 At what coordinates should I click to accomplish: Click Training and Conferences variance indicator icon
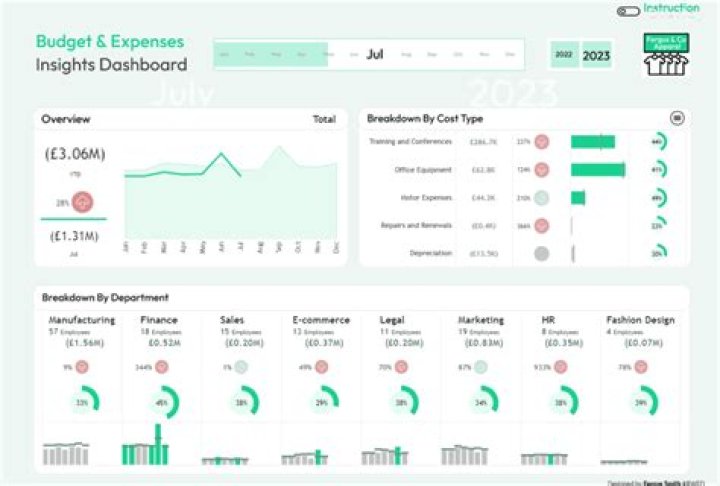coord(541,142)
